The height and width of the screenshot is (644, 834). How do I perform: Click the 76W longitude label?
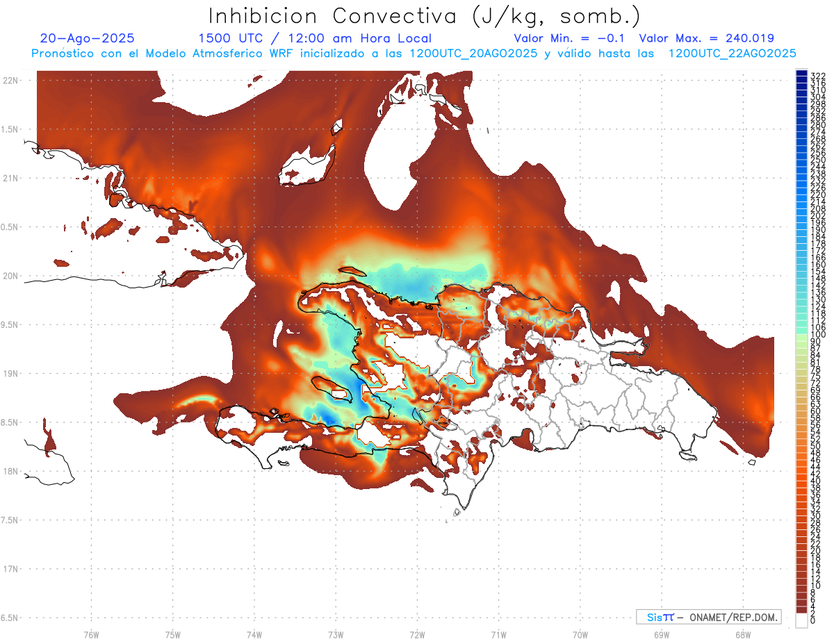coord(91,634)
